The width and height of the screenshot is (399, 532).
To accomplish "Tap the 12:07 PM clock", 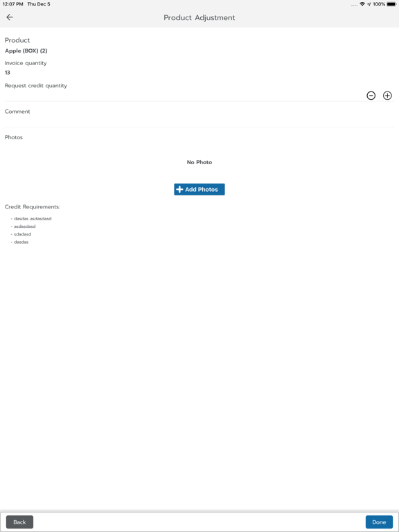I will coord(13,4).
